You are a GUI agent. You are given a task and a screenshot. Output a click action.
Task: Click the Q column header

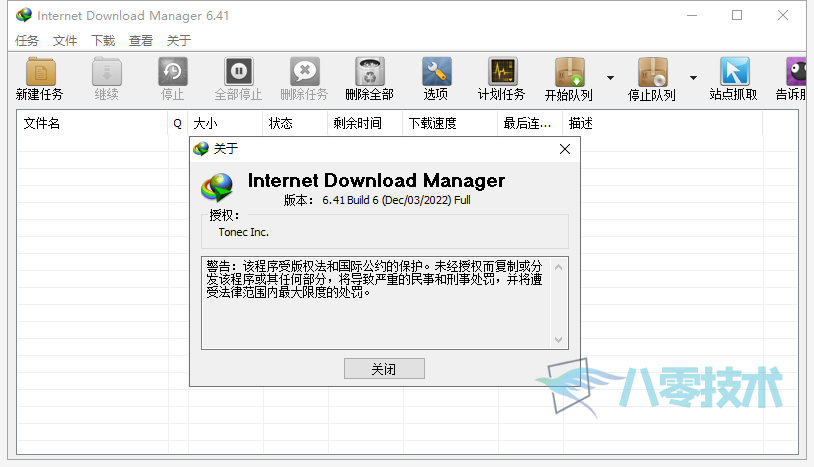point(178,123)
